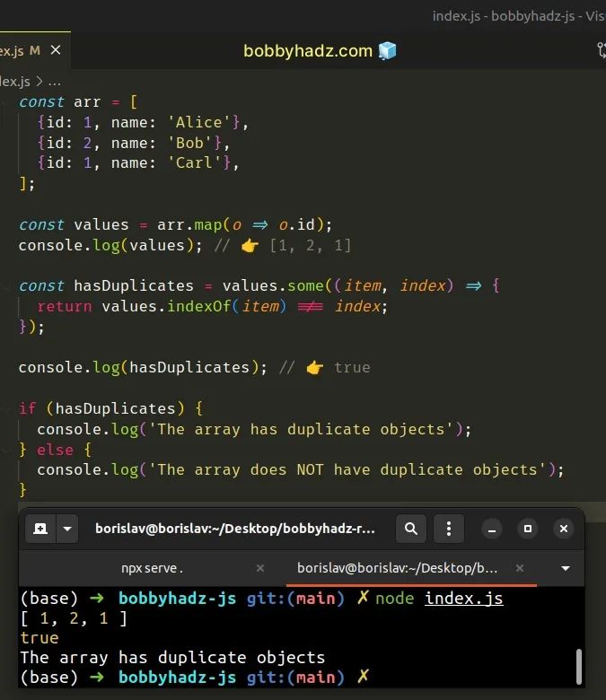Click the 'Alice' string in code
Image resolution: width=606 pixels, height=700 pixels.
click(x=198, y=122)
